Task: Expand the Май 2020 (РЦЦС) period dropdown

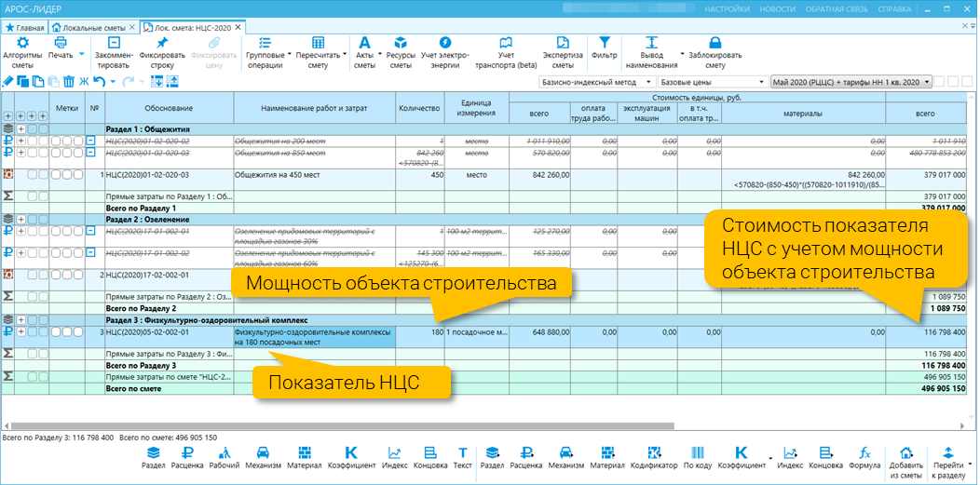Action: [851, 82]
